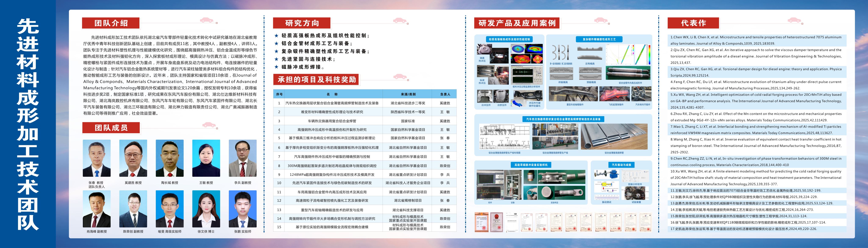
Task: Click the star bullet before 轻质高强板热成形及组织性能控制
Action: click(x=276, y=36)
